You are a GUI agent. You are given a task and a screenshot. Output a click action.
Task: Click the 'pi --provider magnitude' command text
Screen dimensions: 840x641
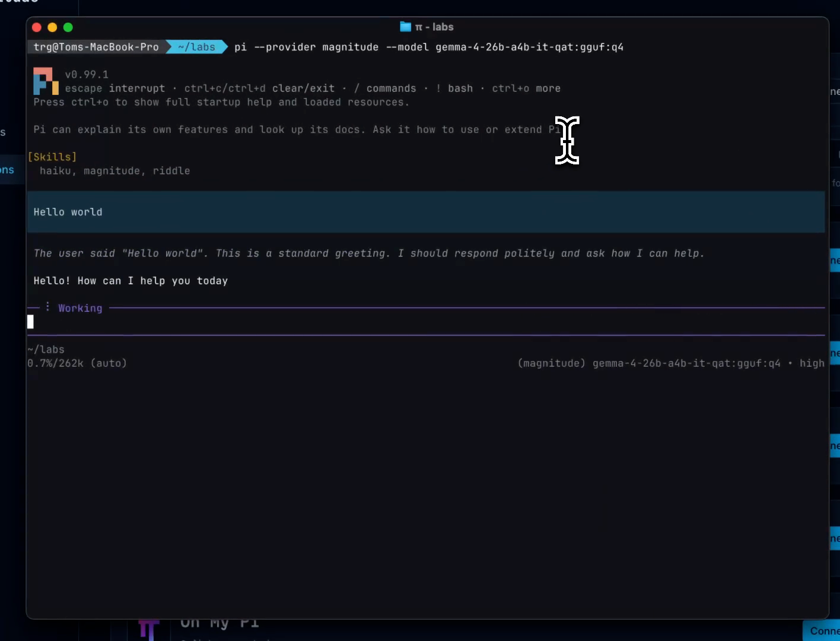[306, 47]
